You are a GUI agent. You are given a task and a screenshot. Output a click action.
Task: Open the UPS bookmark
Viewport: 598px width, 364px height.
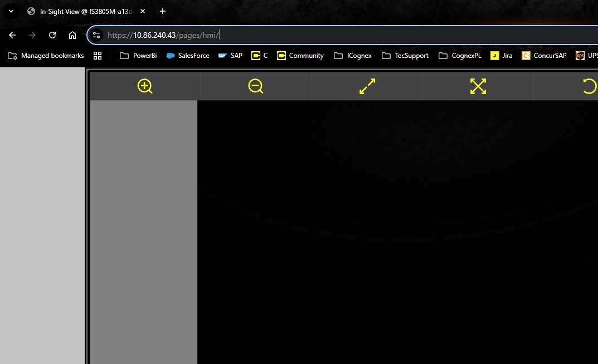tap(587, 56)
